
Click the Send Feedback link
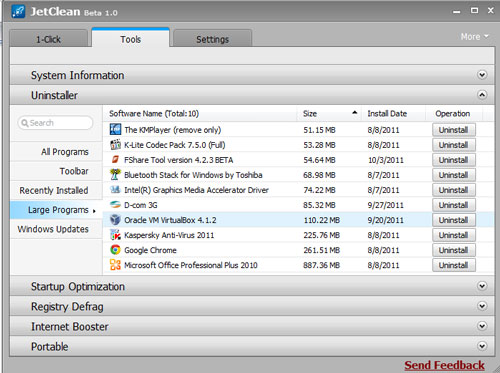click(x=444, y=365)
